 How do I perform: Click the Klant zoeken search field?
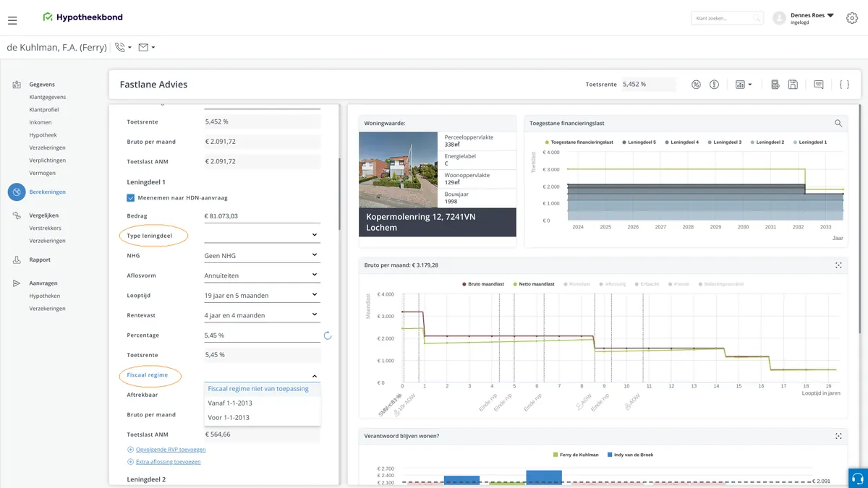727,18
